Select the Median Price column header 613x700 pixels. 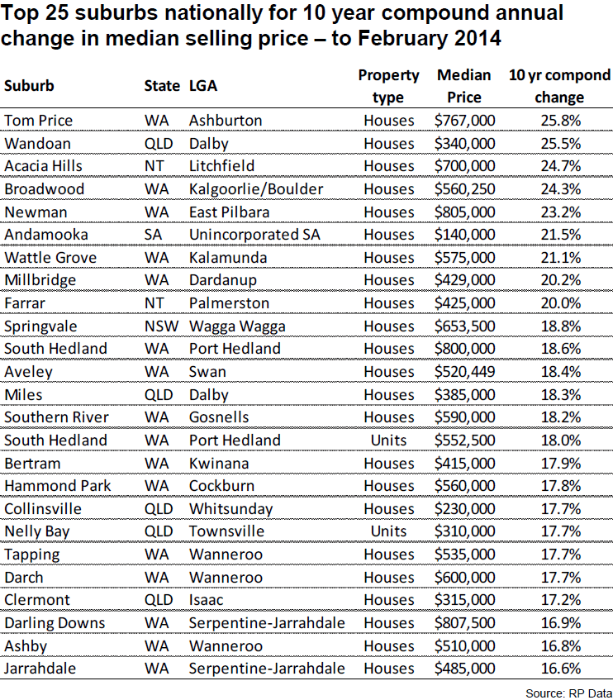pos(464,86)
